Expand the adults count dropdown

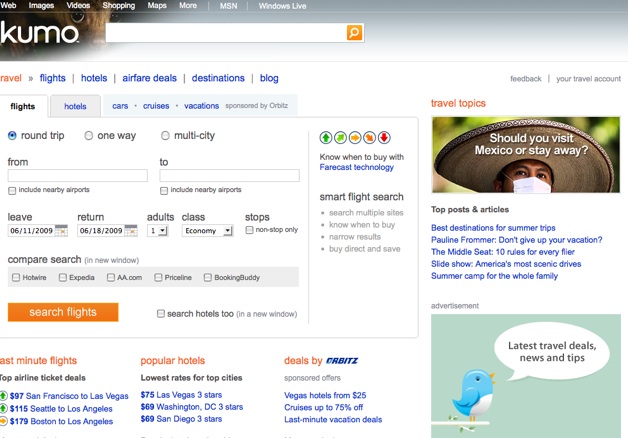click(157, 230)
